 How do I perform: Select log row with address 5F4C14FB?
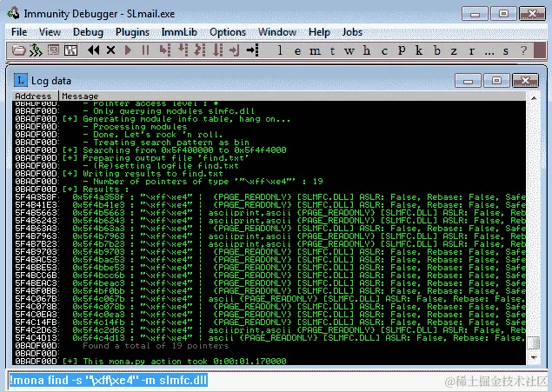click(269, 322)
